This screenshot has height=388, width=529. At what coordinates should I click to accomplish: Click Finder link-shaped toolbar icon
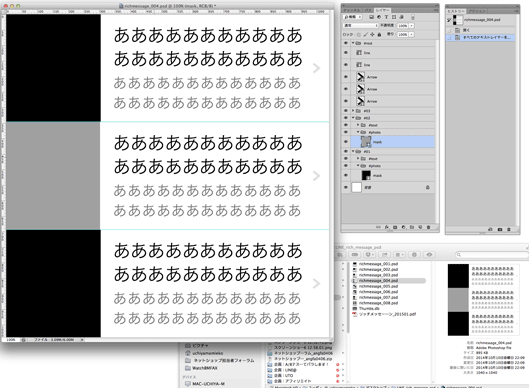pyautogui.click(x=355, y=254)
